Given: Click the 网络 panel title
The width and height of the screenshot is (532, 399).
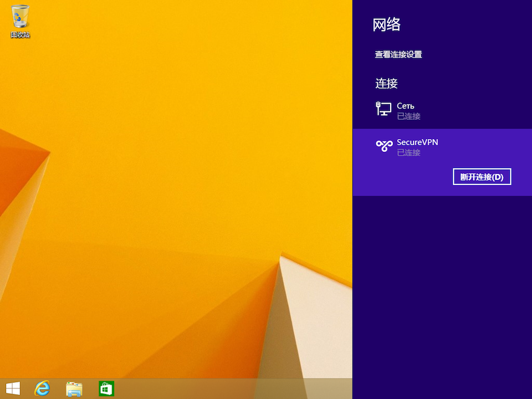Looking at the screenshot, I should [x=386, y=25].
